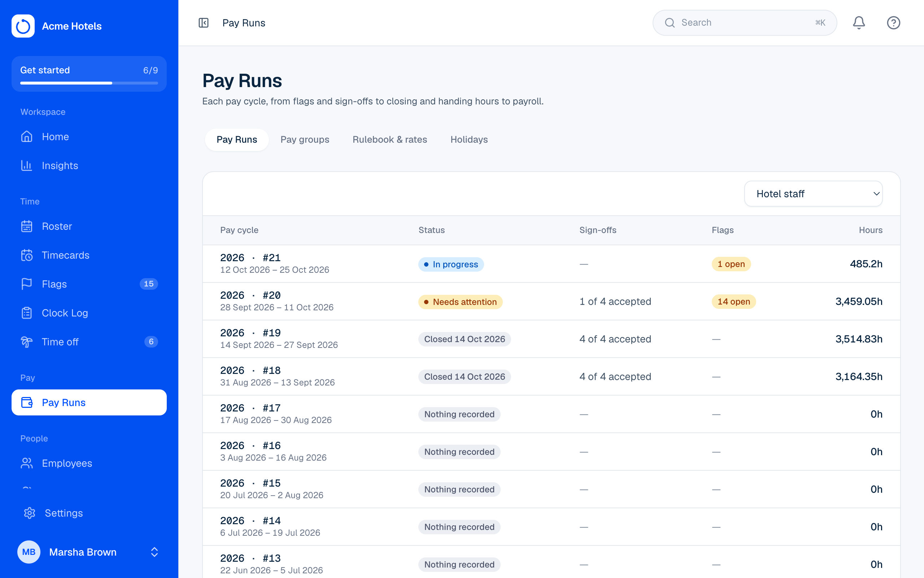This screenshot has width=924, height=578.
Task: Click the Timecards clock-calendar icon
Action: (27, 255)
